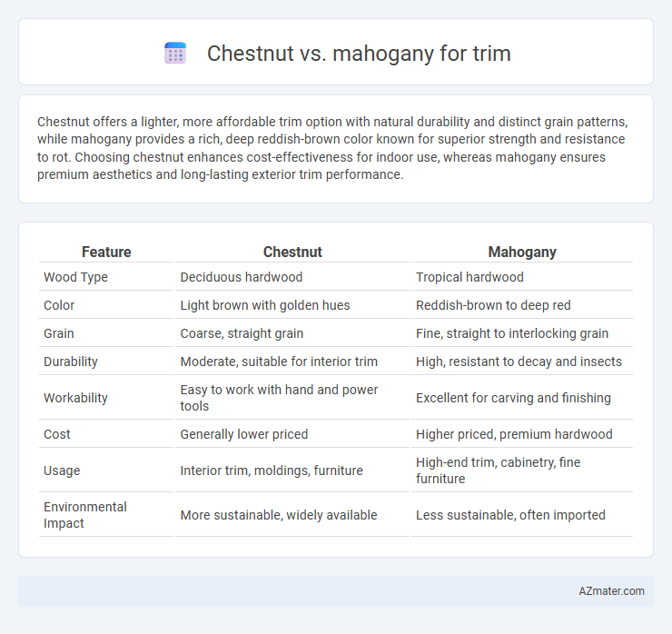
Task: Click the 'Tropical hardwood' cell
Action: [x=469, y=277]
